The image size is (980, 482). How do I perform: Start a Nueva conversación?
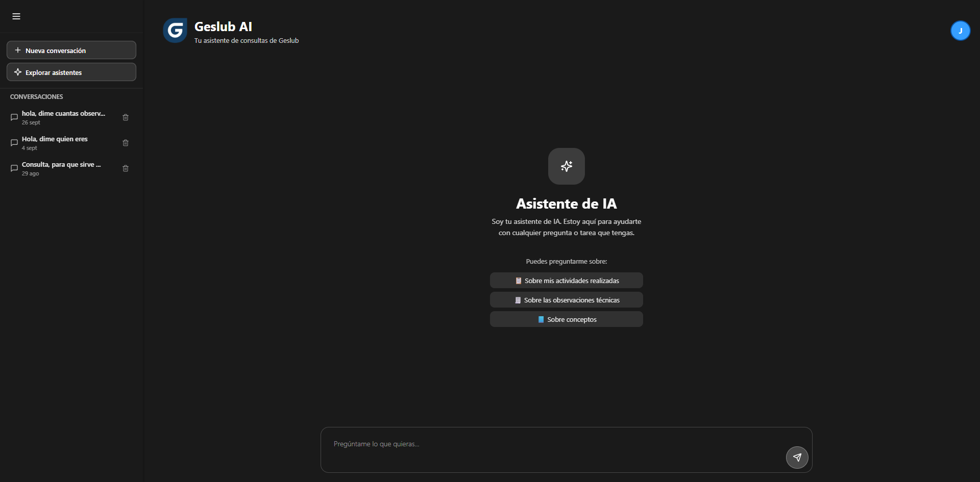(71, 50)
